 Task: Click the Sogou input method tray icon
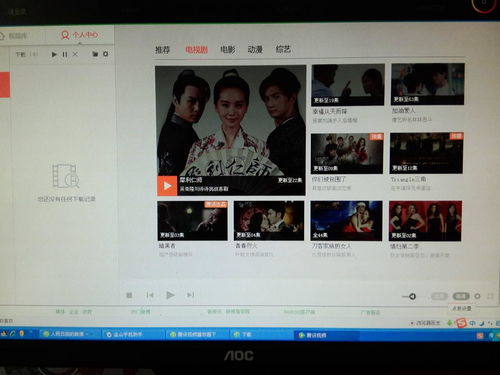pos(462,323)
